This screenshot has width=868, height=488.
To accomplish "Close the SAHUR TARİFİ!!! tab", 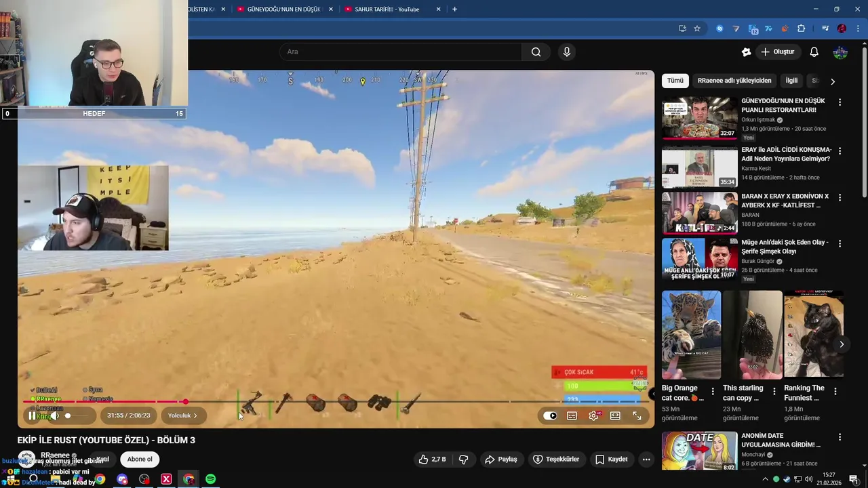I will click(438, 9).
